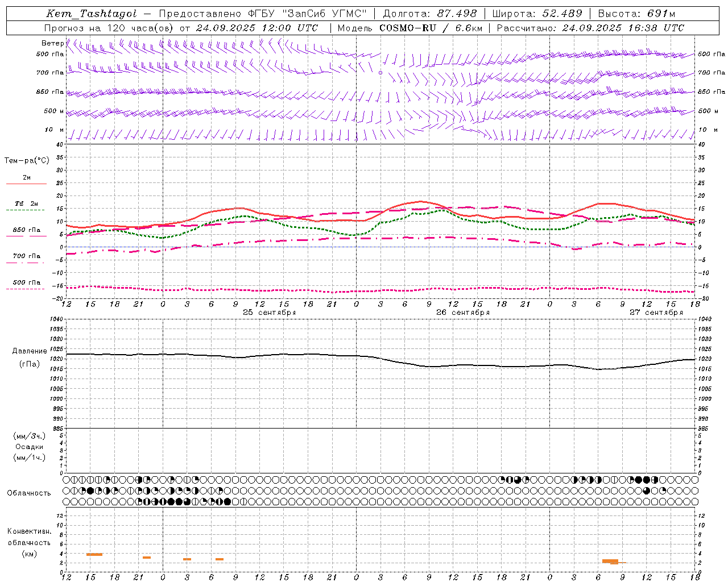Click the (мм/3ч.) precipitation unit label
Screen dimensions: 728x582
[30, 436]
